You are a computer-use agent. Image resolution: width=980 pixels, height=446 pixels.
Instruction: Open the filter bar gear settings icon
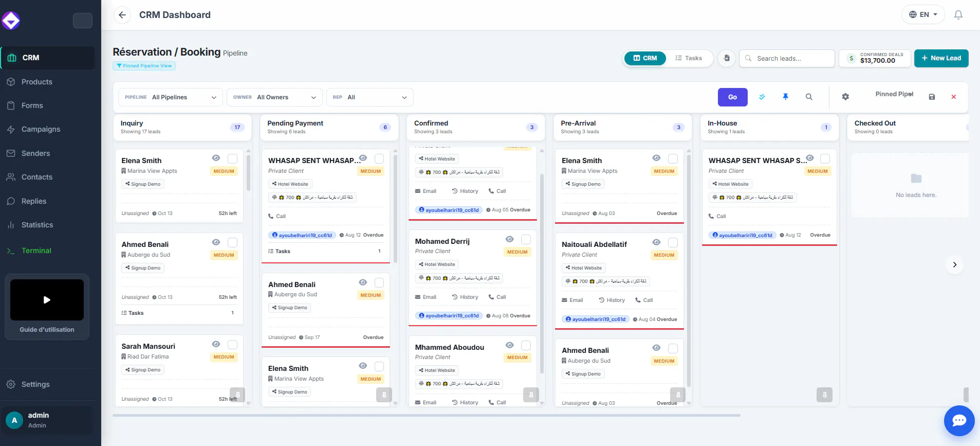tap(845, 97)
